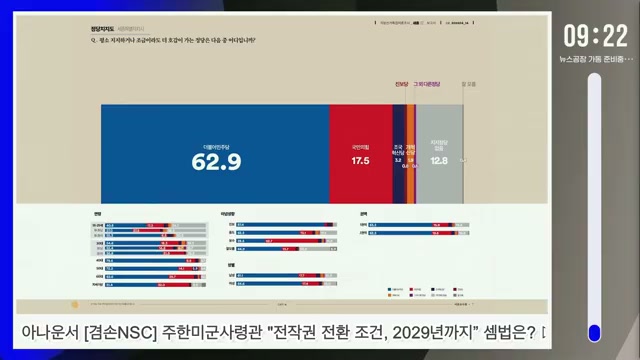
Task: Click the 50대 age breakdown bar
Action: point(156,269)
